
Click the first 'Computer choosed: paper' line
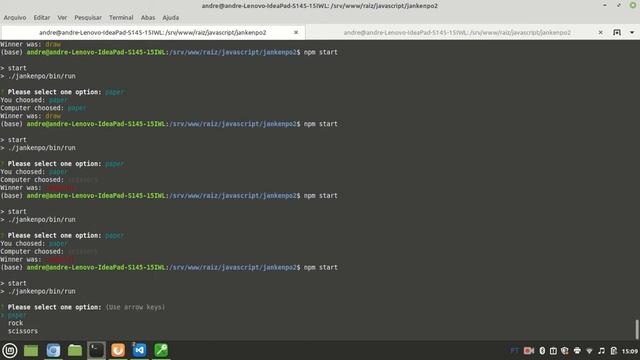[43, 108]
